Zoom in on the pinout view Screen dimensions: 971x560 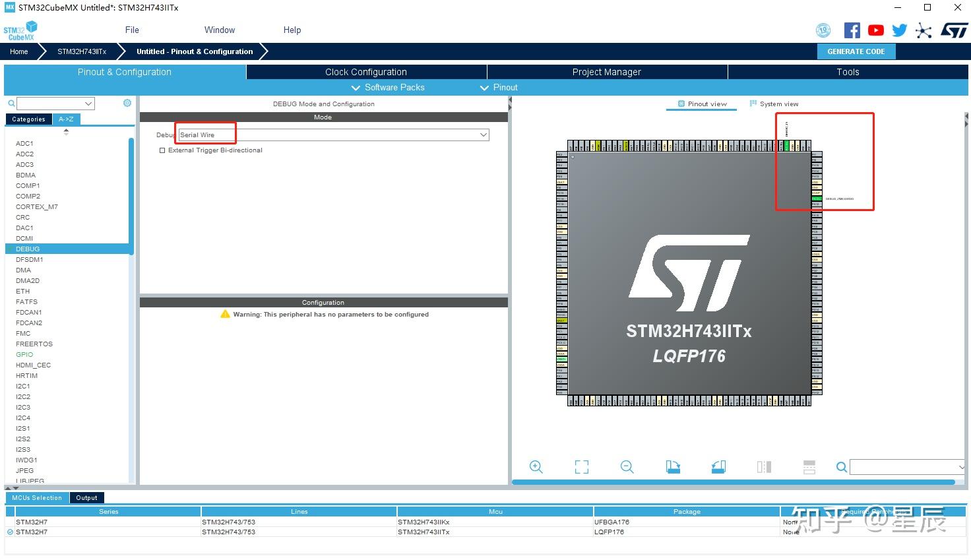point(536,466)
